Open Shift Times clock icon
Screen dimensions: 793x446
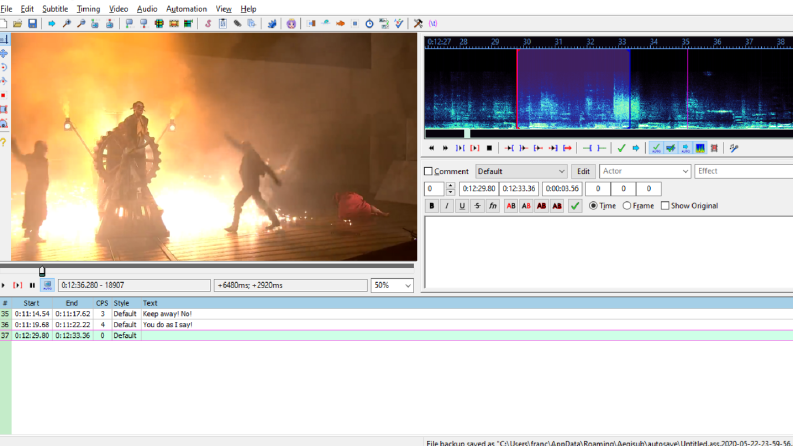(x=369, y=23)
